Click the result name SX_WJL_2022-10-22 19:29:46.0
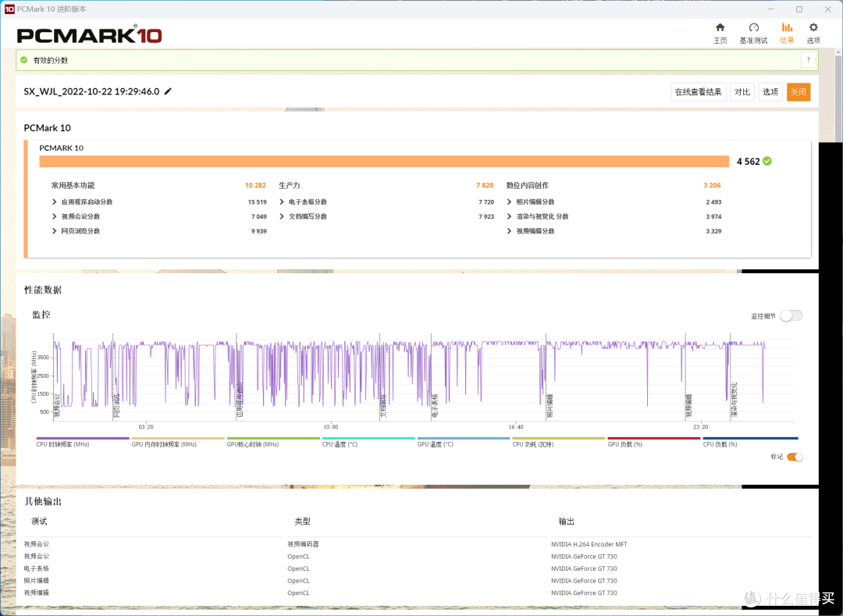Image resolution: width=843 pixels, height=616 pixels. tap(91, 91)
